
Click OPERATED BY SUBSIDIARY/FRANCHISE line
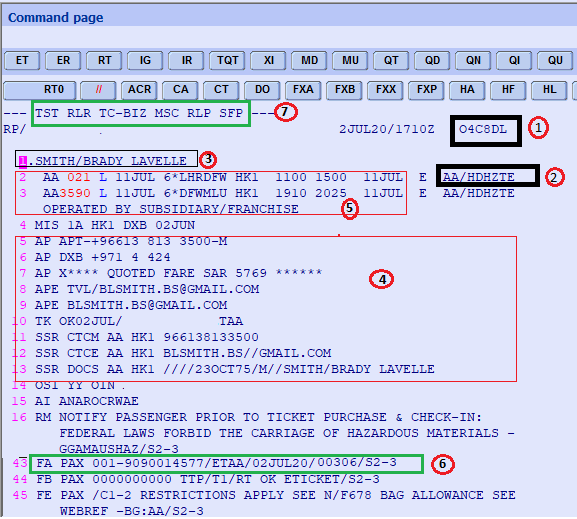tap(171, 209)
